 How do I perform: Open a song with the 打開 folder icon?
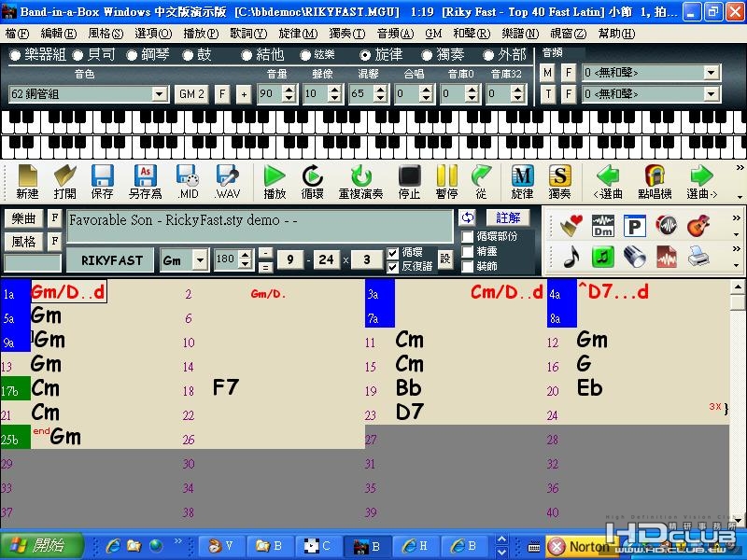(64, 181)
